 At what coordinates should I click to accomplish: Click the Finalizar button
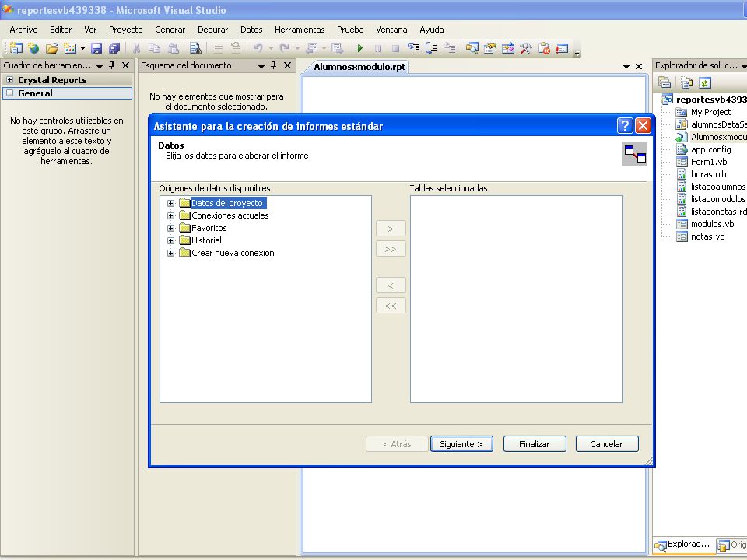click(x=534, y=444)
